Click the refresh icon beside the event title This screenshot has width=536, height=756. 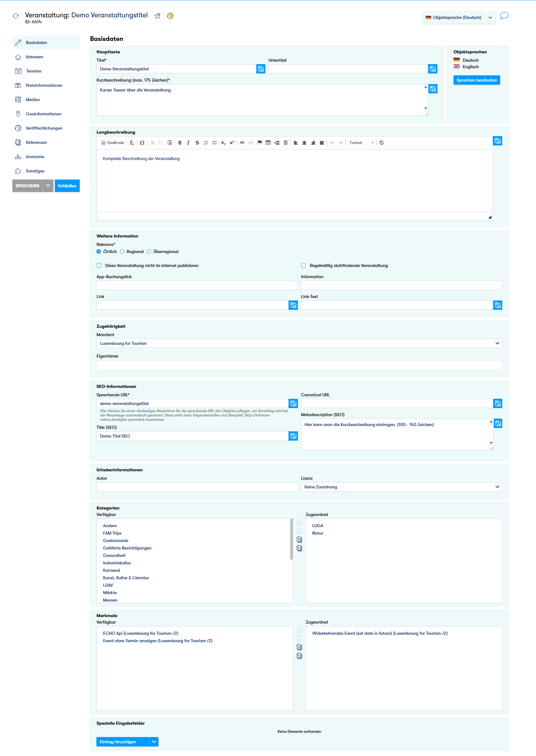[16, 16]
